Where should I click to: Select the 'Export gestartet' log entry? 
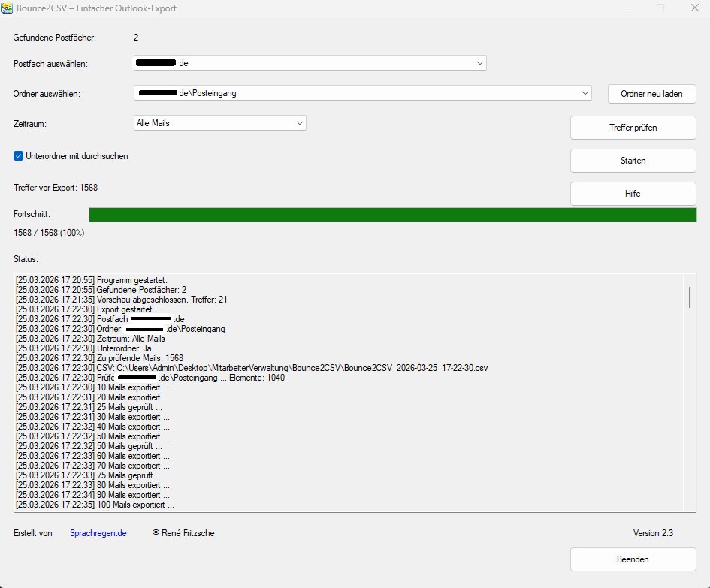89,309
